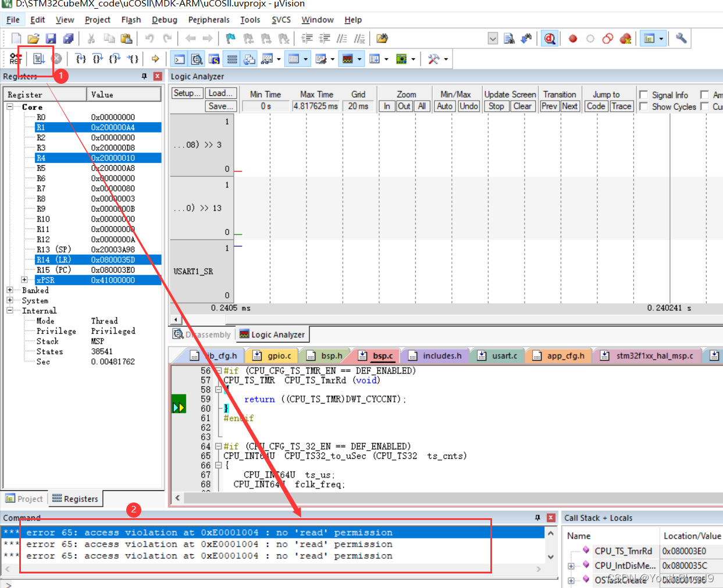Click the Reset CPU (RST) icon
The image size is (723, 588).
tap(16, 59)
